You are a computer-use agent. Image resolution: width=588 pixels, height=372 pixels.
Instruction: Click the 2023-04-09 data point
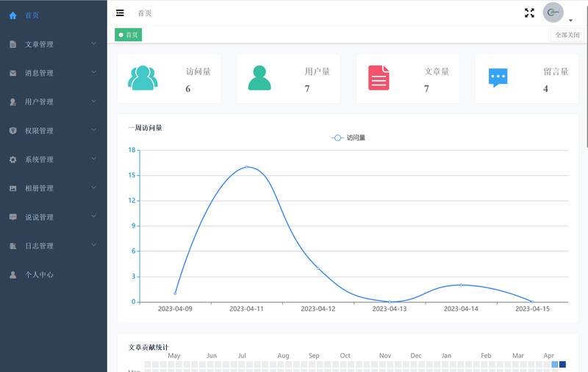click(x=175, y=293)
